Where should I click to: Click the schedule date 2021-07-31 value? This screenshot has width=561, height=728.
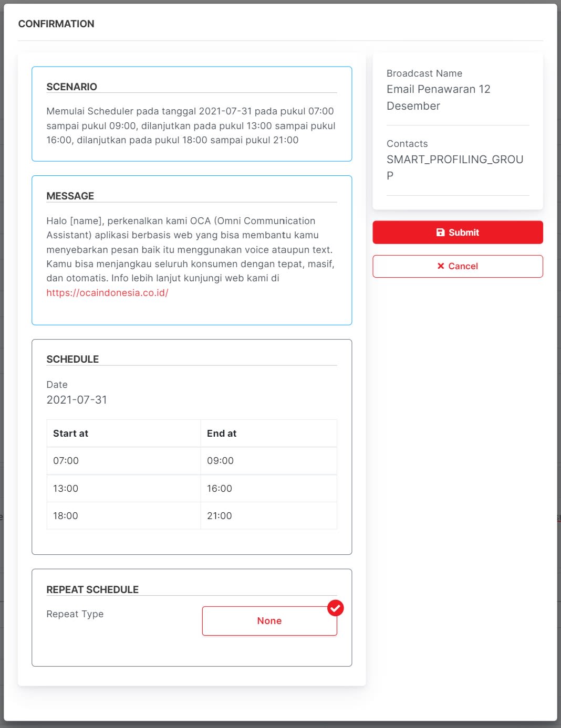(x=77, y=400)
